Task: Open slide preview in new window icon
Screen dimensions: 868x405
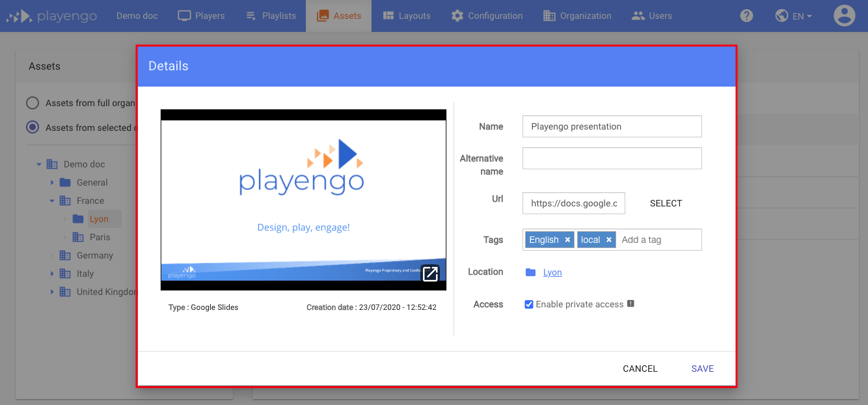Action: pos(430,273)
